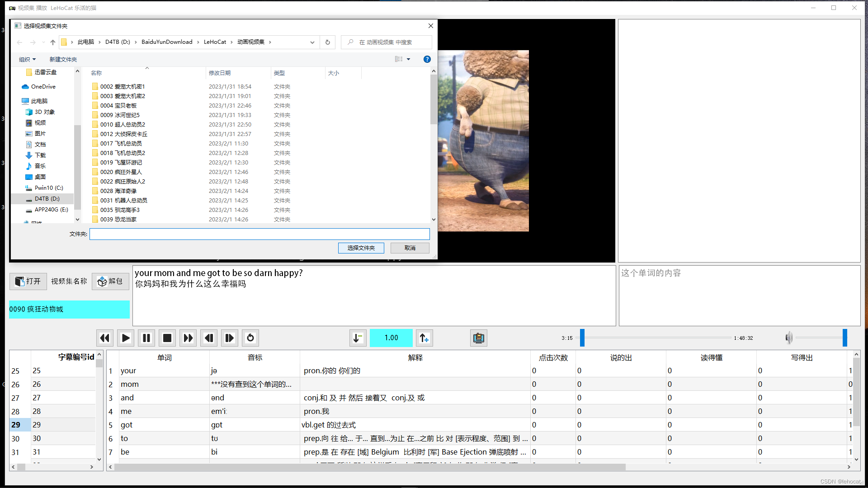
Task: Pause the video playback
Action: (146, 338)
